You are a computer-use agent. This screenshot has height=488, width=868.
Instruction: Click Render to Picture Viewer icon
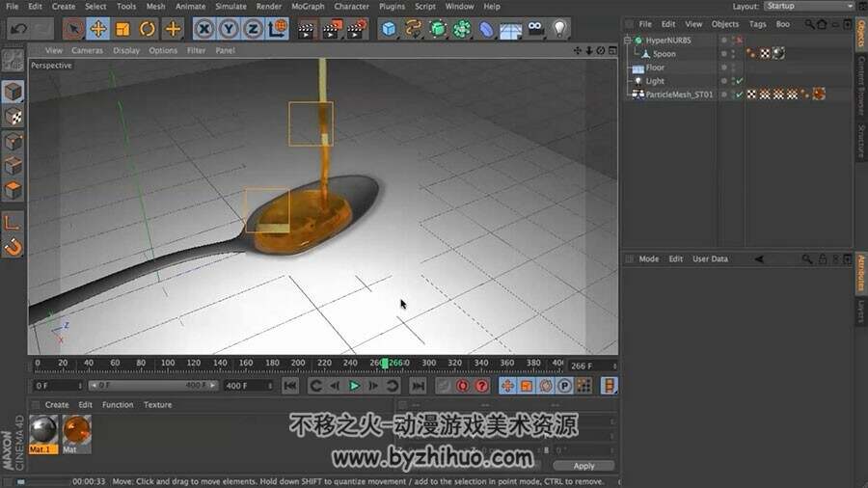tap(331, 29)
